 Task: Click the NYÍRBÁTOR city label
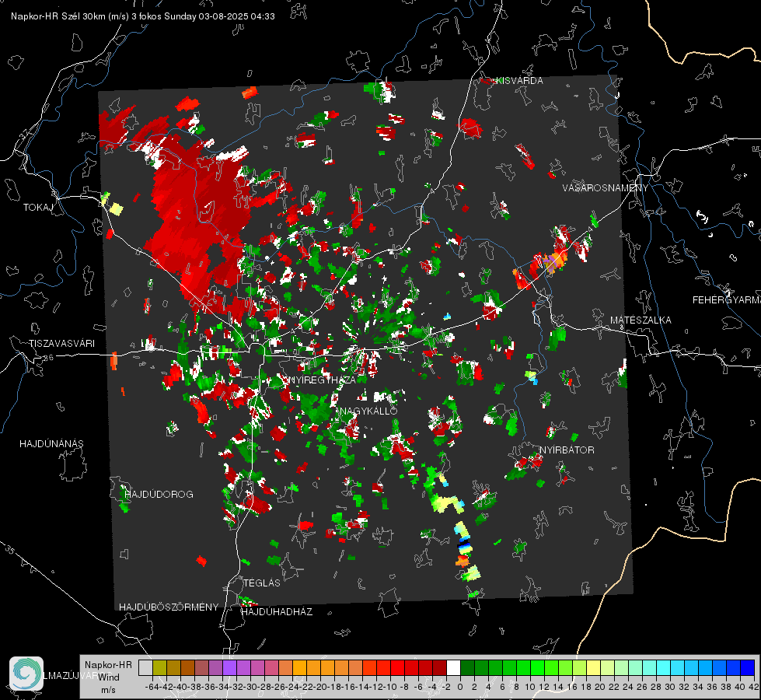tap(567, 450)
